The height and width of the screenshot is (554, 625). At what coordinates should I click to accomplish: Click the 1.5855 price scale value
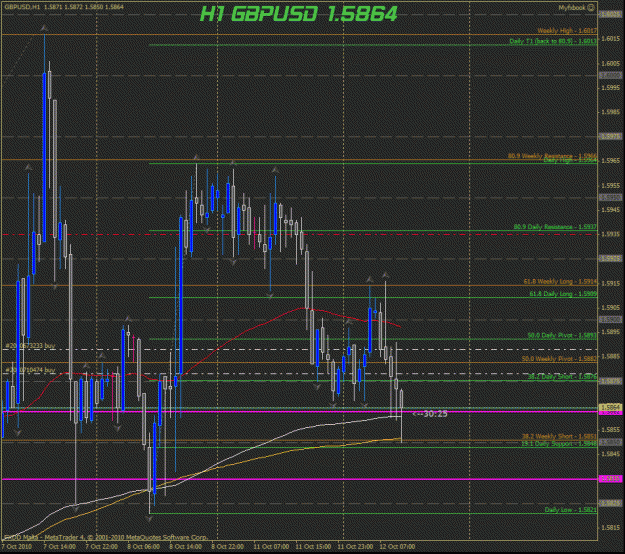point(610,430)
